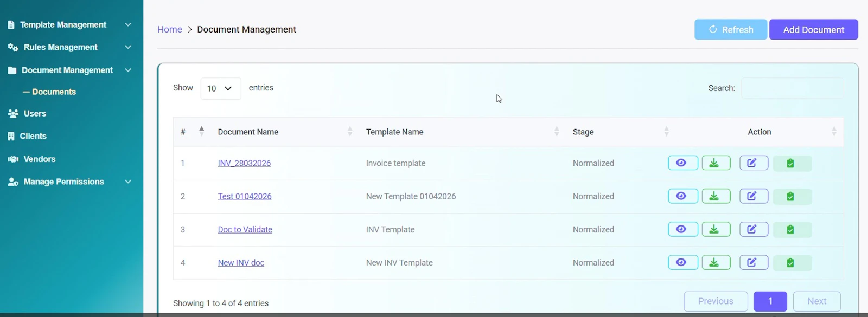Click Document Management breadcrumb text
This screenshot has height=317, width=868.
tap(246, 29)
